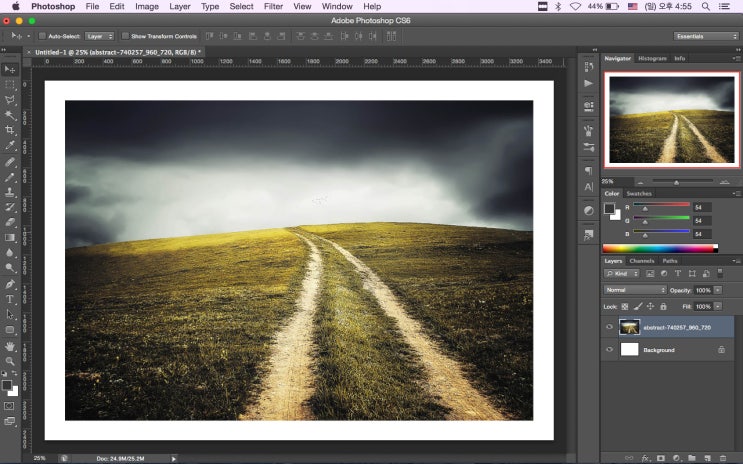743x464 pixels.
Task: Open the Normal blend mode dropdown
Action: [635, 290]
